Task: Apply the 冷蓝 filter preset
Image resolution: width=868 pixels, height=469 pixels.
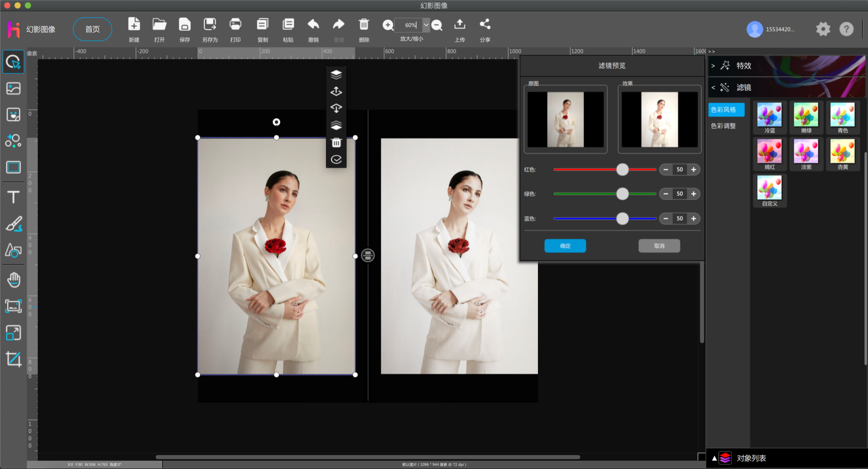Action: [769, 118]
